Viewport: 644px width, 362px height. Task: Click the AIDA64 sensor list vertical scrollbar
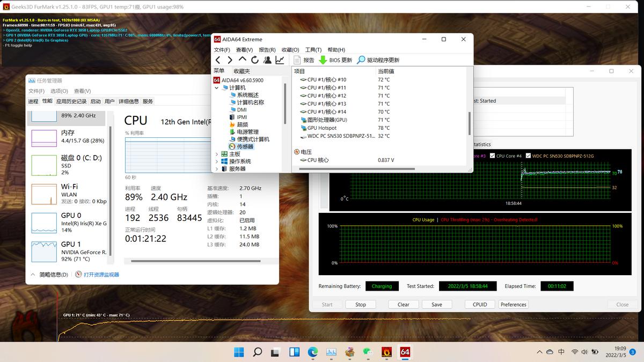coord(470,123)
